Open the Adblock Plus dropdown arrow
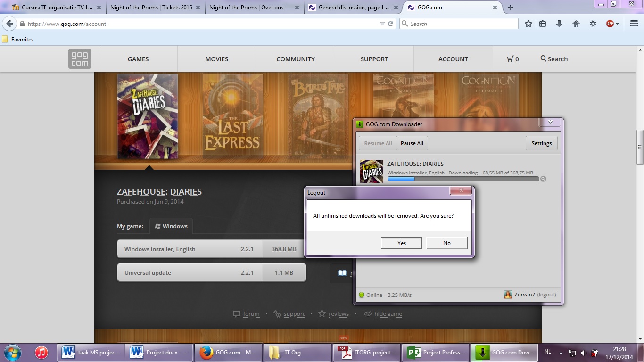The image size is (644, 362). 617,24
